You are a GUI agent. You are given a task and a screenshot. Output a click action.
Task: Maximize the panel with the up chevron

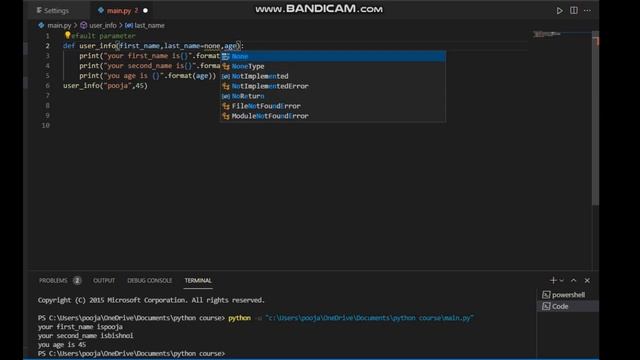click(573, 280)
